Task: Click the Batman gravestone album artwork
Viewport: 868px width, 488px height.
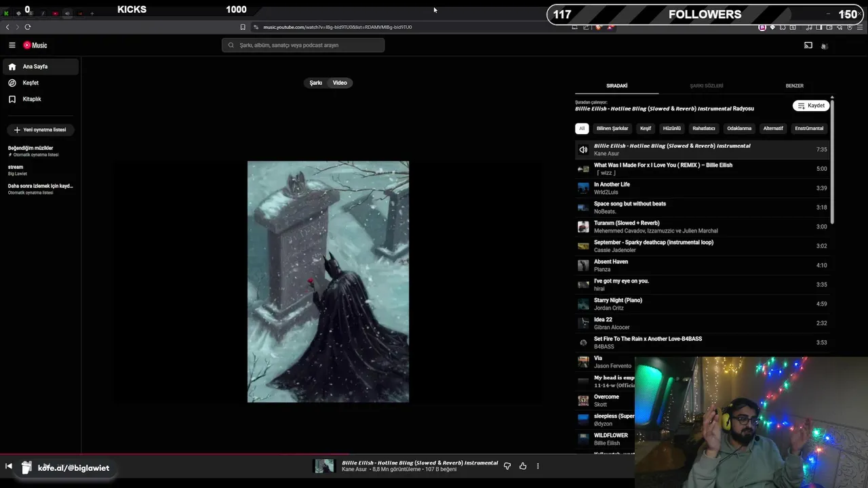Action: (328, 282)
